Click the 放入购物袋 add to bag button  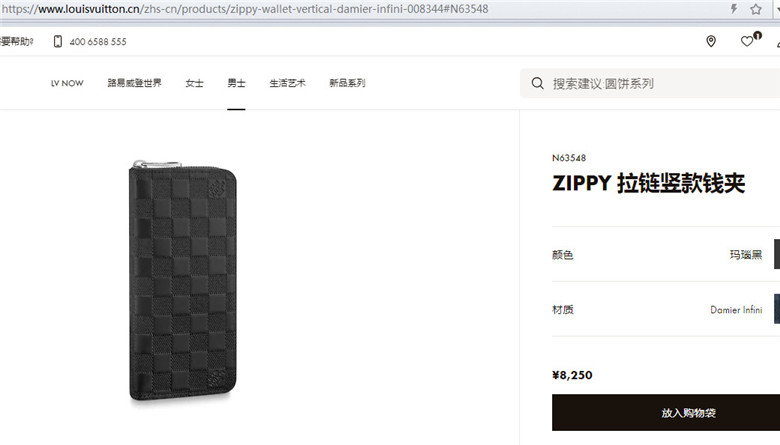(666, 413)
